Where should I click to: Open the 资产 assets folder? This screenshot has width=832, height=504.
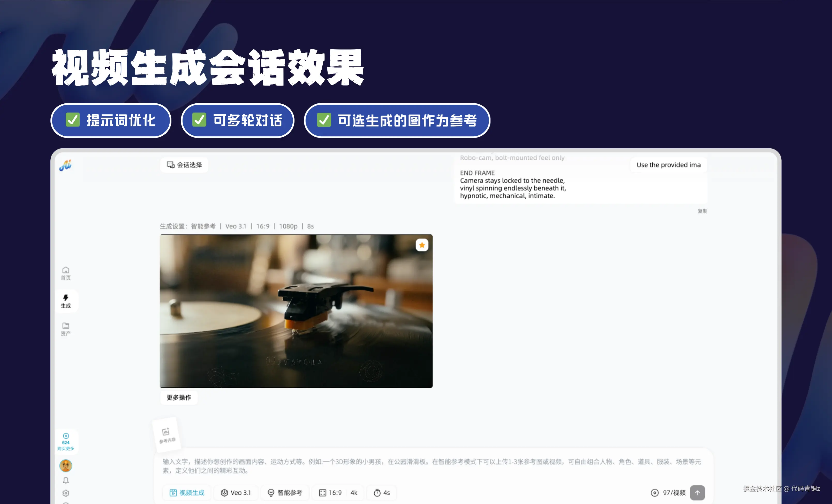pos(65,329)
